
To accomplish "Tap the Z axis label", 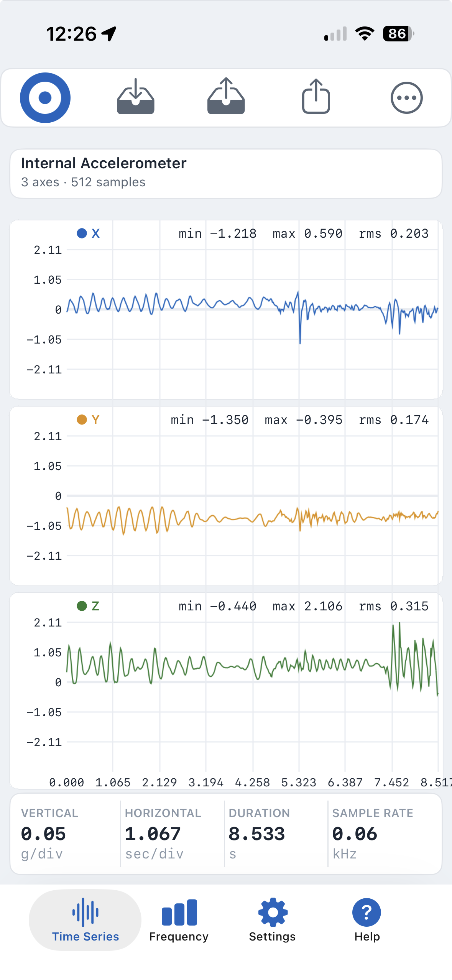I will pos(96,606).
